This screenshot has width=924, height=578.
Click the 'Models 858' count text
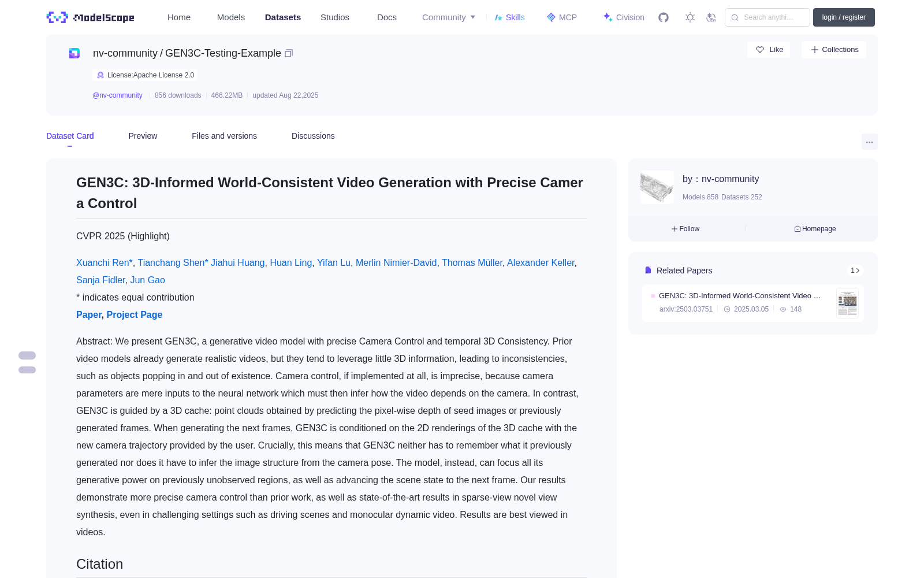coord(701,197)
